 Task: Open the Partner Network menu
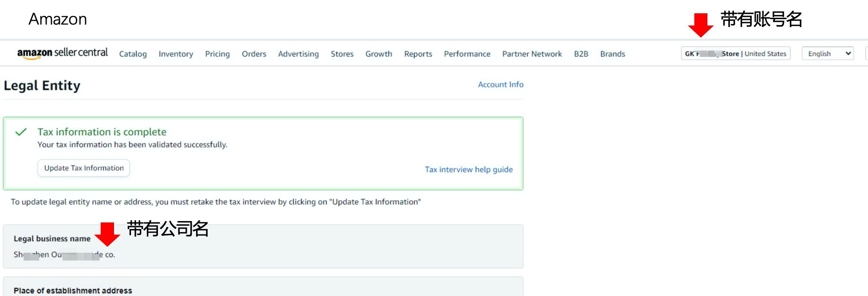pos(532,54)
